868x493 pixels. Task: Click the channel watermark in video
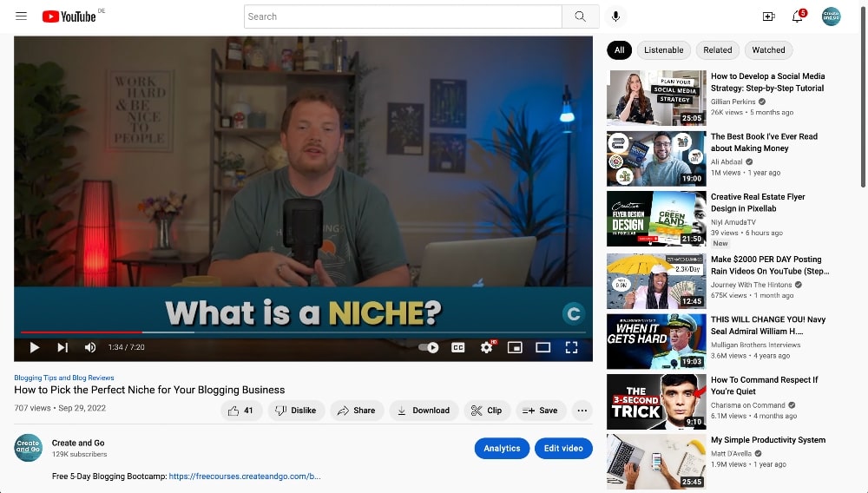point(574,313)
